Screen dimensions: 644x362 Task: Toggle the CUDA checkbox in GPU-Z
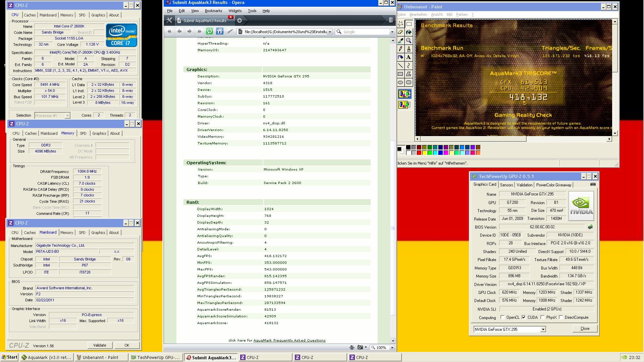pyautogui.click(x=524, y=317)
